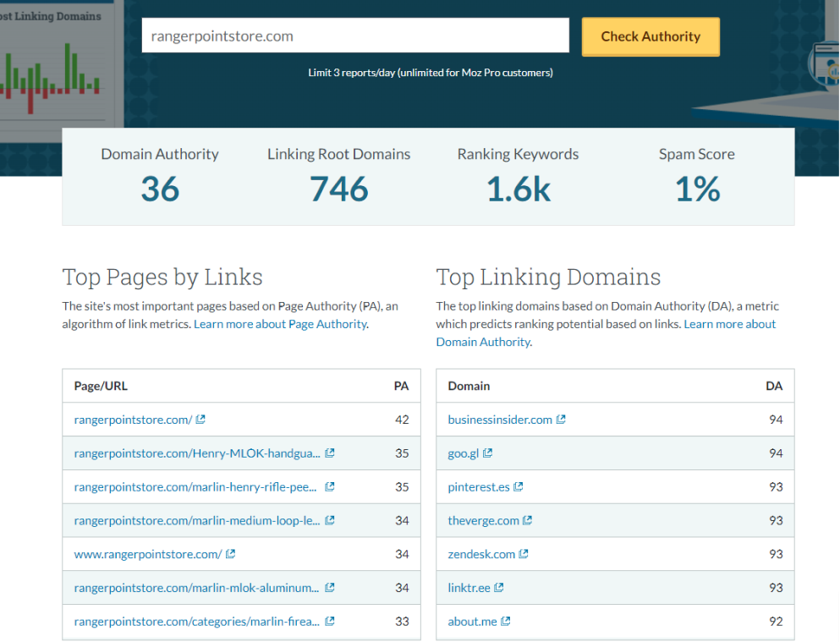Select PA value 33 in categories row
840x642 pixels.
[402, 621]
